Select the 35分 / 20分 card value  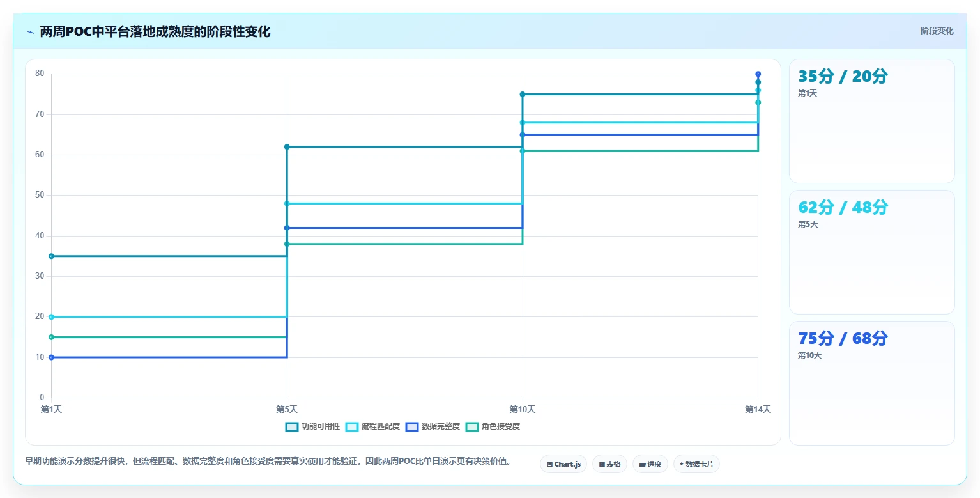[843, 76]
